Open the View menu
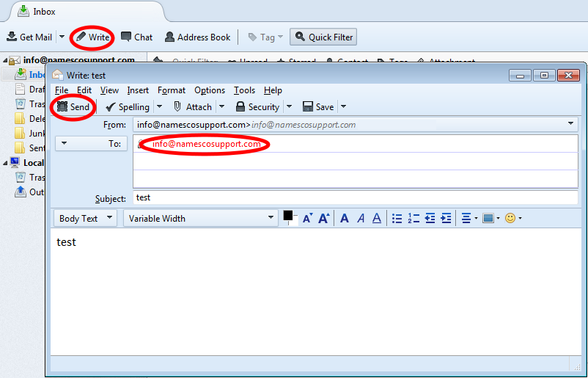588x378 pixels. coord(109,90)
